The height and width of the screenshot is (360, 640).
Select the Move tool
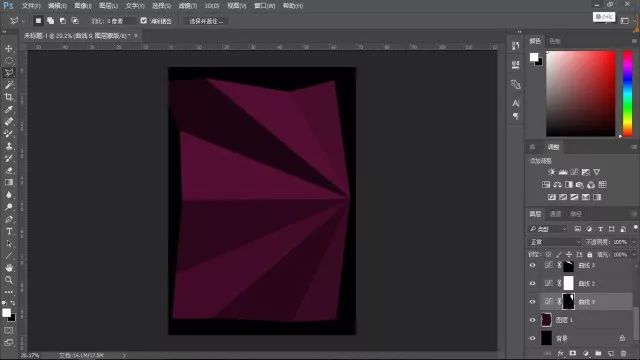click(9, 49)
